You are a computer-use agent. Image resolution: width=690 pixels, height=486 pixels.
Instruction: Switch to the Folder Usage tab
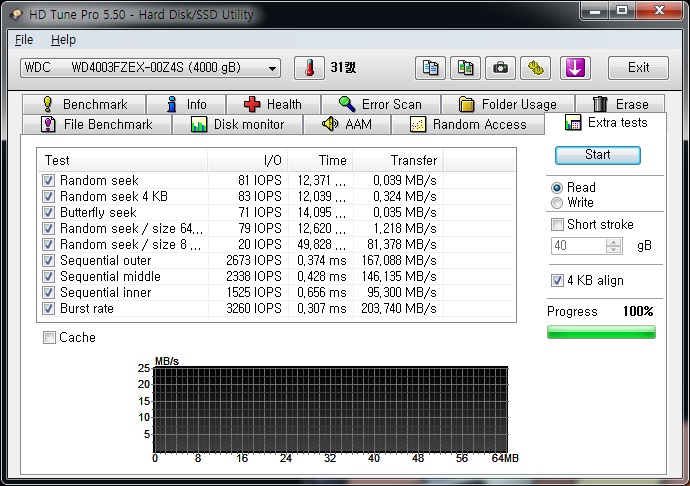pos(508,104)
